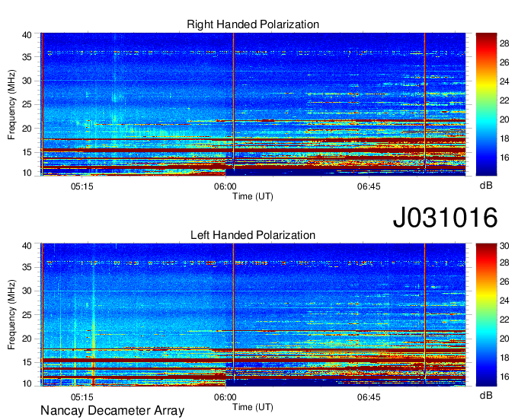Click the 35 MHz tick label on bottom plot
This screenshot has height=420, width=518.
coord(27,267)
